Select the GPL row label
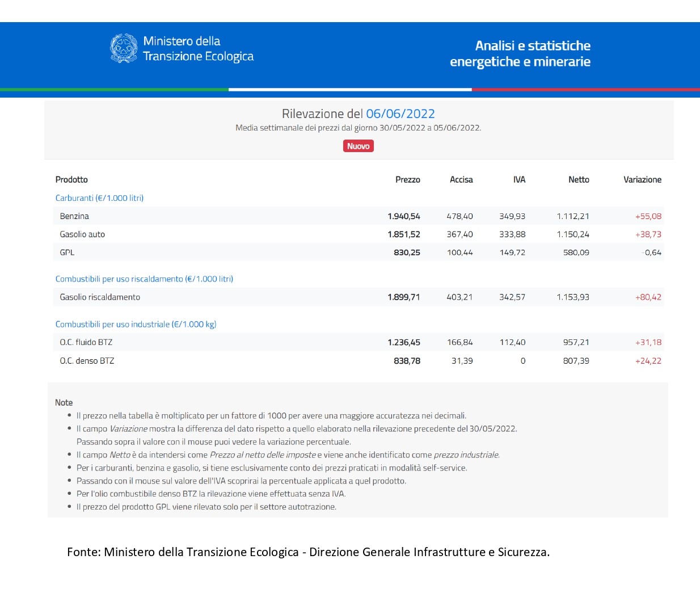Screen dimensions: 700x593 pos(67,253)
